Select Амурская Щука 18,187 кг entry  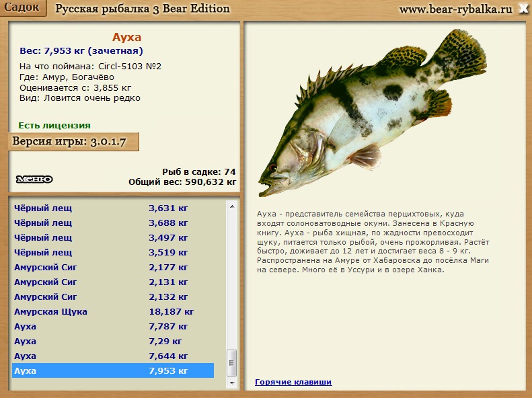tap(113, 311)
